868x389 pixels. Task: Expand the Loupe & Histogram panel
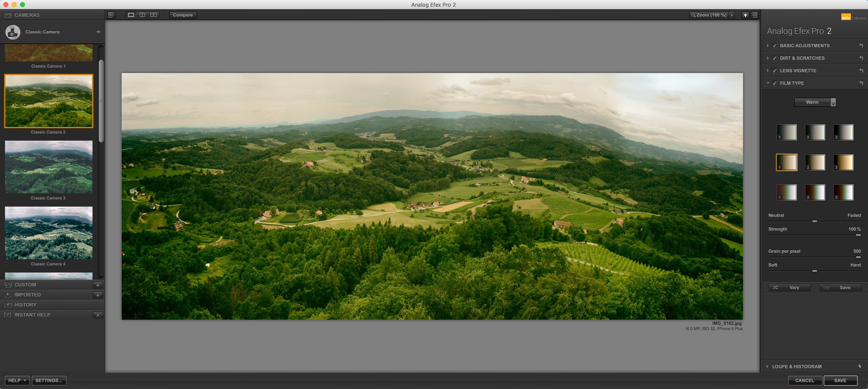pyautogui.click(x=770, y=366)
